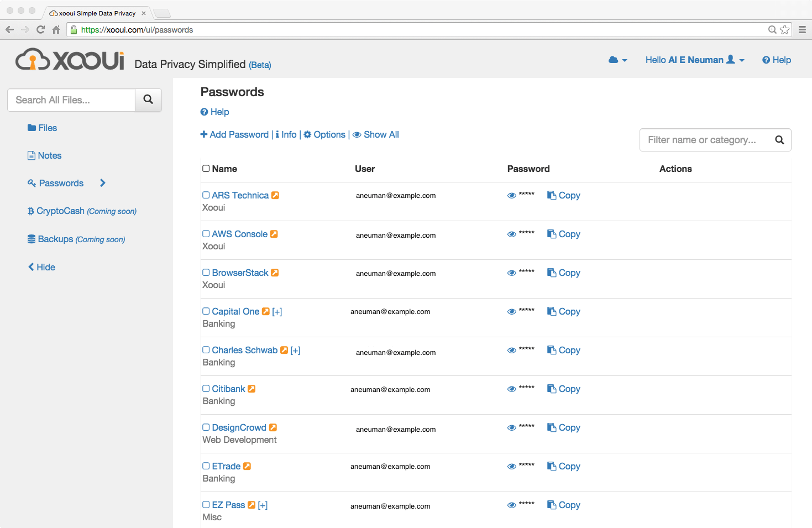
Task: Copy the BrowserStack password
Action: coord(564,273)
